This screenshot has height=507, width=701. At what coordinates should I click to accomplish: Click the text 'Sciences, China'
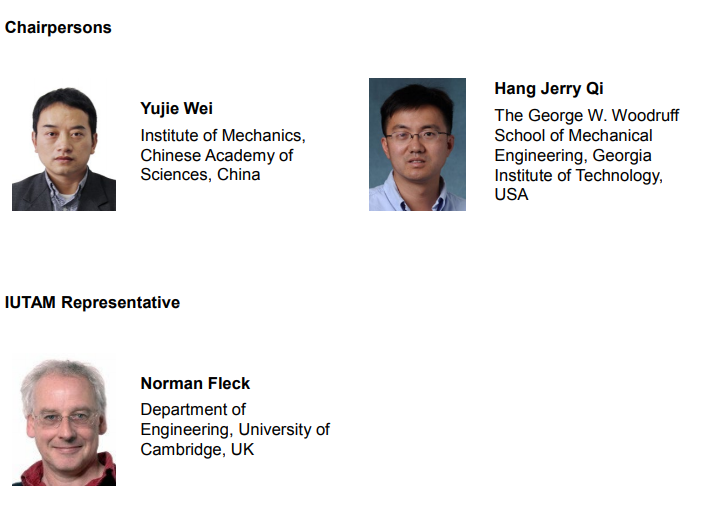click(200, 175)
